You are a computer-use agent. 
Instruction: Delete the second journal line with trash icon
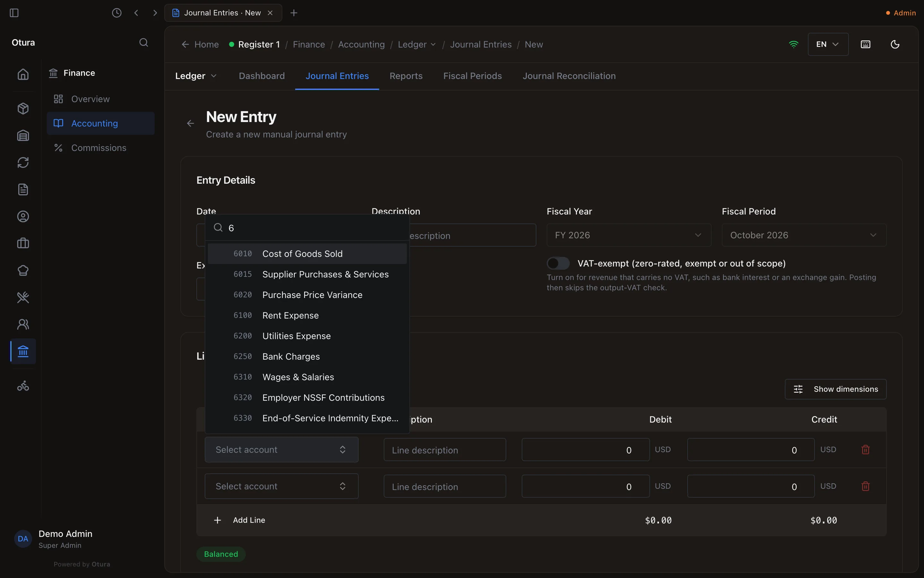(866, 486)
